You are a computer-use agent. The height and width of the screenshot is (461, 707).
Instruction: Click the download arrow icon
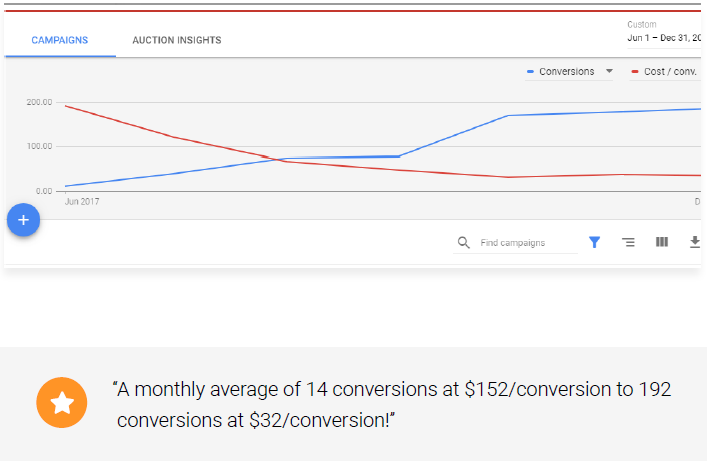click(695, 242)
